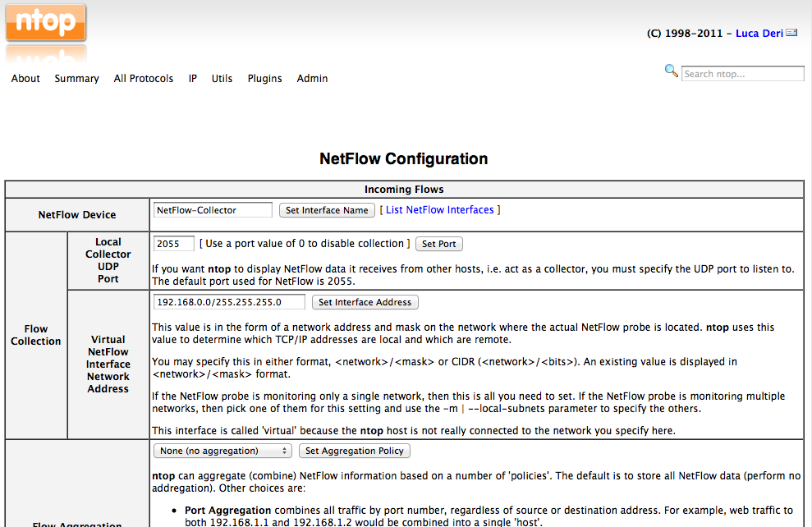Click the magnifying glass search icon
Viewport: 812px width, 527px height.
pos(671,71)
